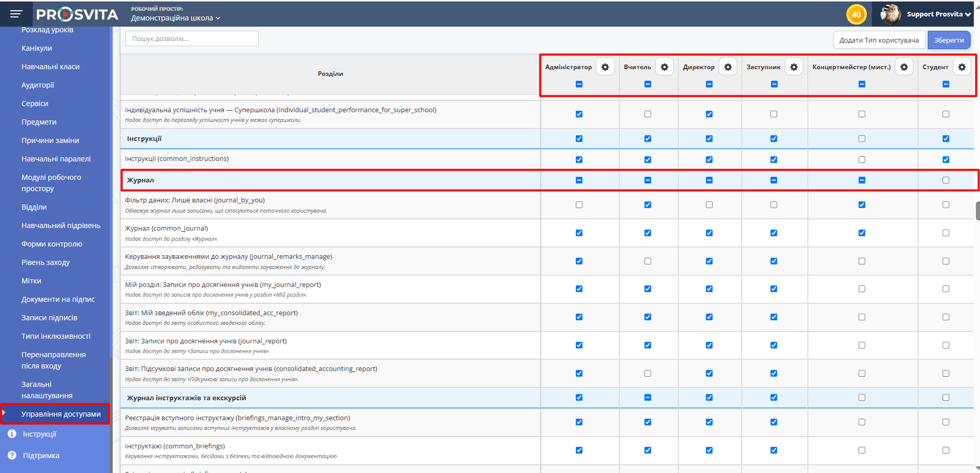Click Звіт: Мій зведений облік row label
This screenshot has width=980, height=473.
pos(211,313)
